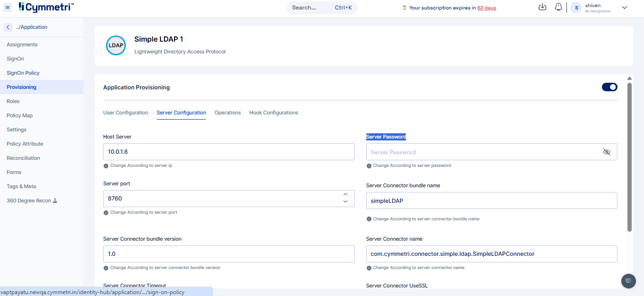This screenshot has height=296, width=644.
Task: Click the info icon under Server Password
Action: pos(369,166)
